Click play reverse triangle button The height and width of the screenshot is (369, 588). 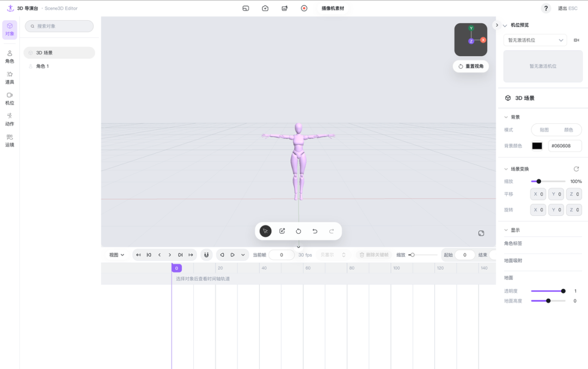222,255
